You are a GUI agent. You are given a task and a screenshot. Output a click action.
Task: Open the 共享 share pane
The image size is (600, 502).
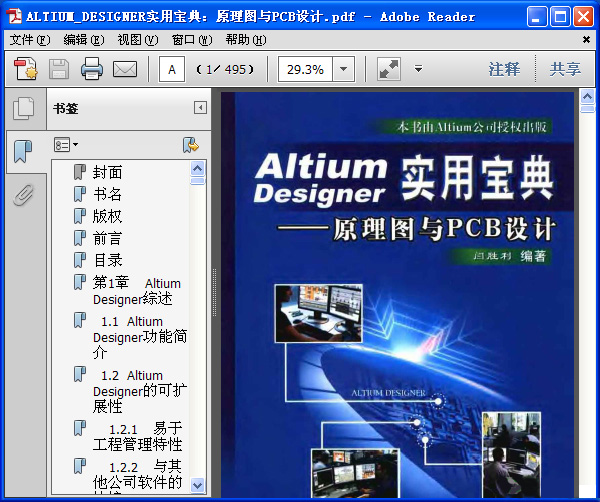coord(565,69)
